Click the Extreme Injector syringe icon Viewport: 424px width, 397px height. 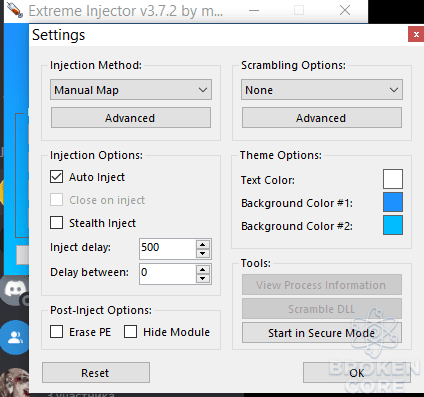15,10
